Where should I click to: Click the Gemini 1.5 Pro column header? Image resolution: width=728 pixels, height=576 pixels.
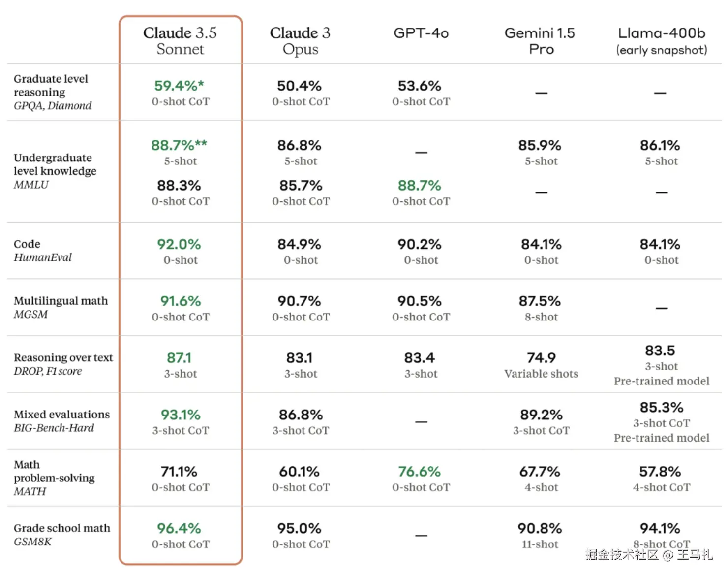point(540,41)
